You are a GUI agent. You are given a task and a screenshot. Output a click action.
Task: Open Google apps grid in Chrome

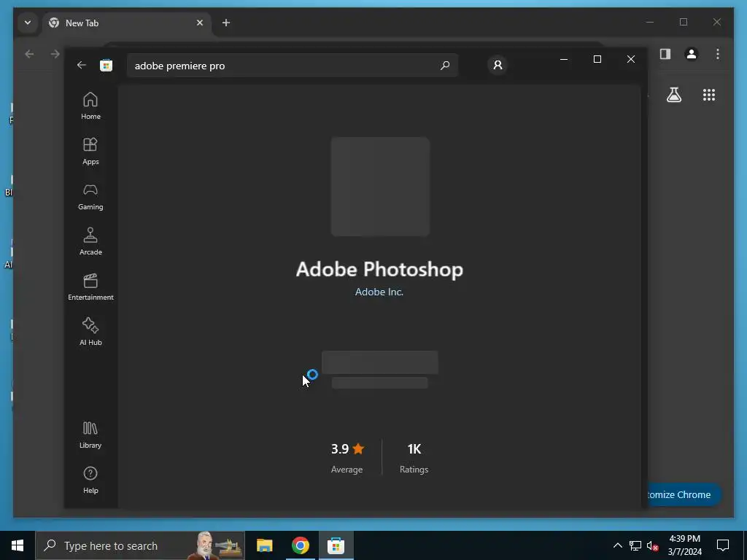[709, 95]
